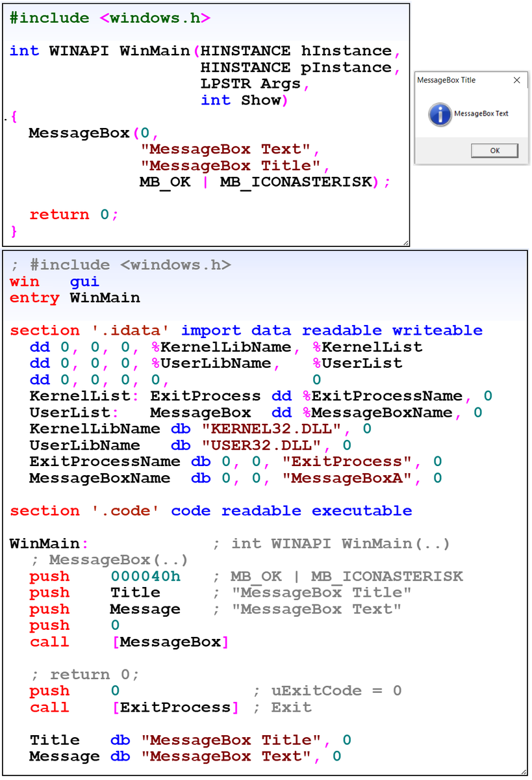Screen dimensions: 532x780
Task: Click the "; MessageBox(..)" comment
Action: tap(110, 560)
